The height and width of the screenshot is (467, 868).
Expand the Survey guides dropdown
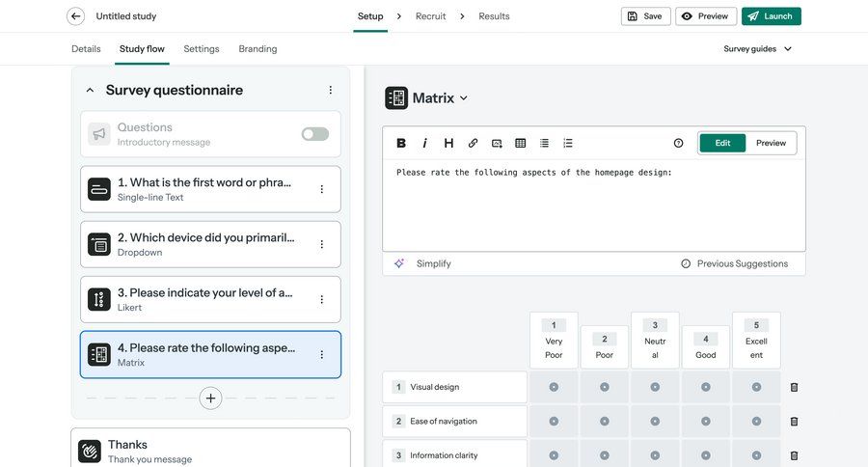pos(758,48)
